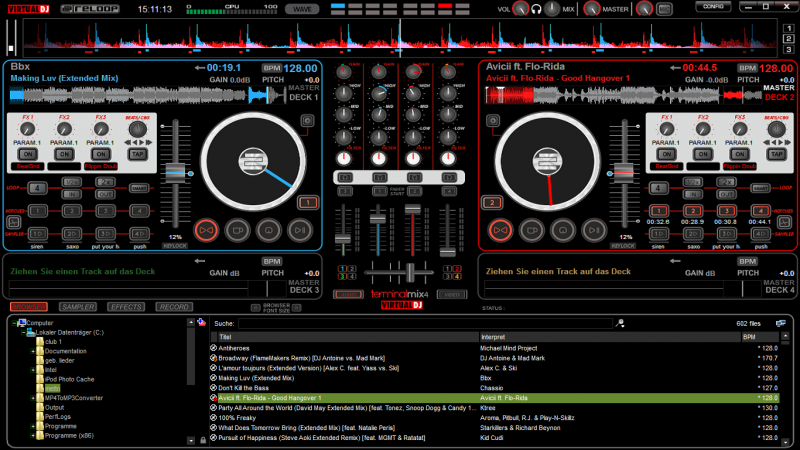Screen dimensions: 800x450
Task: Switch to the SAMPLER tab
Action: click(77, 307)
